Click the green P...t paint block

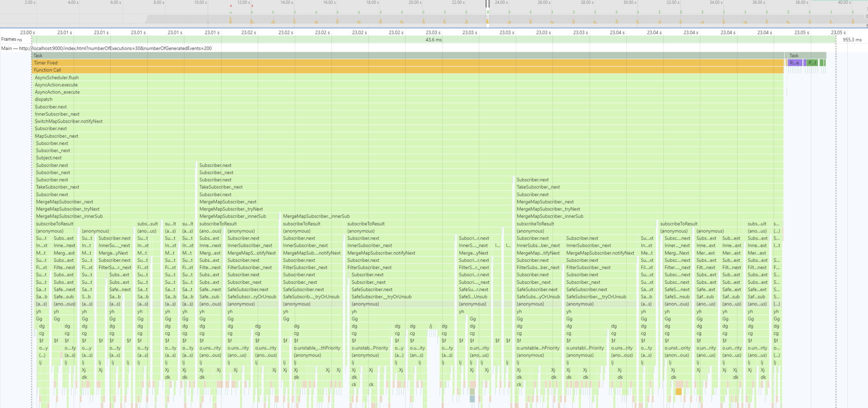[812, 63]
